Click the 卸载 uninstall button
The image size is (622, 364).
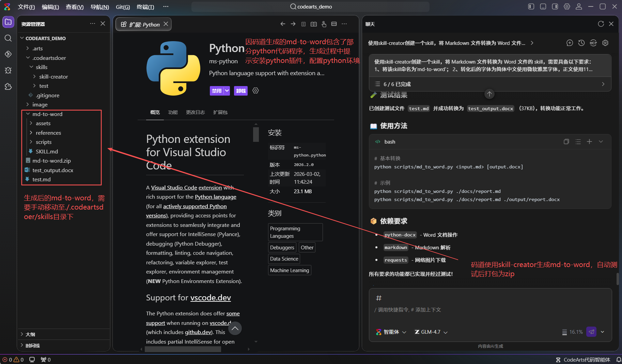tap(241, 91)
